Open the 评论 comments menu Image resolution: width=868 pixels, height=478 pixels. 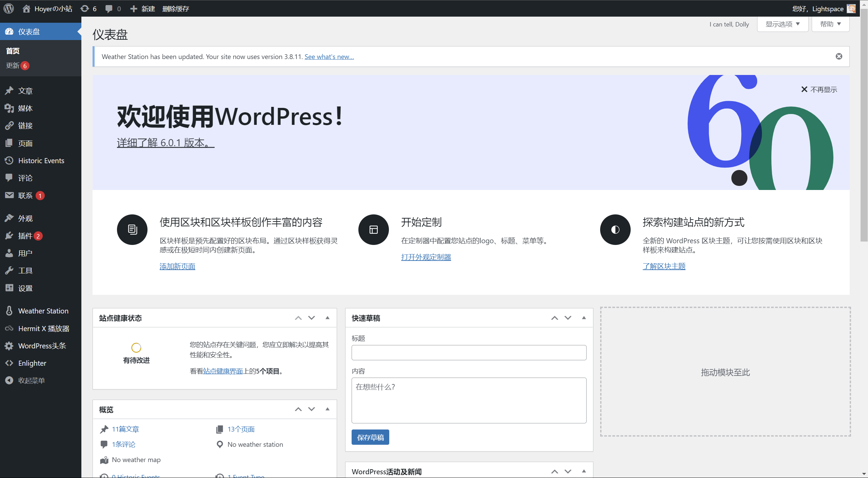coord(41,178)
